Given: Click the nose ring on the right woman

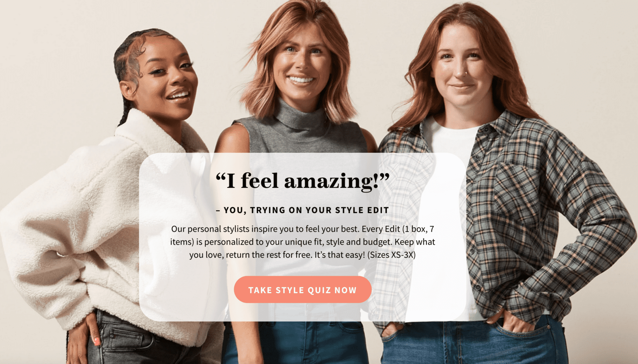Looking at the screenshot, I should (x=466, y=73).
